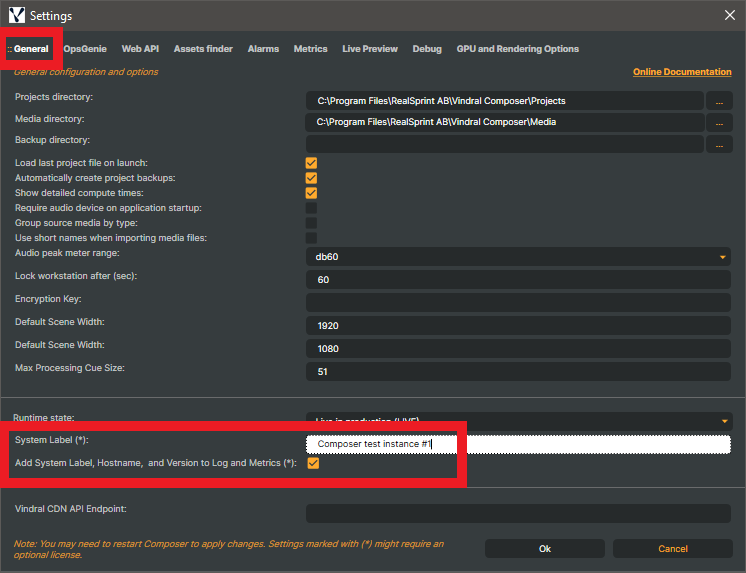Enable Require audio device on startup
746x573 pixels.
pos(311,208)
